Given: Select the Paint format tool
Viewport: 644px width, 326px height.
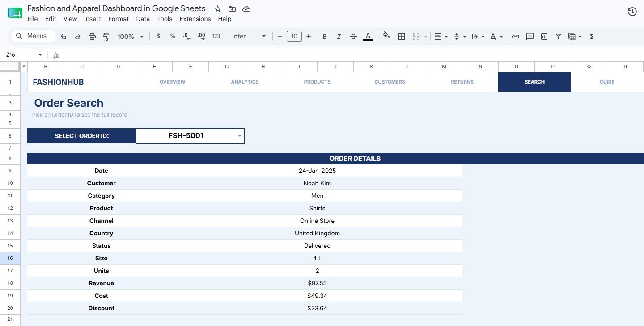Looking at the screenshot, I should (106, 37).
